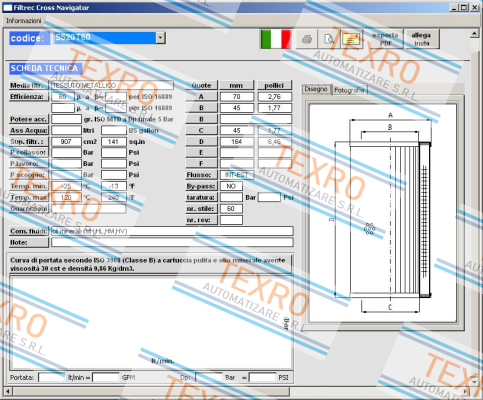Click the printer icon in toolbar
This screenshot has width=483, height=400.
click(306, 39)
